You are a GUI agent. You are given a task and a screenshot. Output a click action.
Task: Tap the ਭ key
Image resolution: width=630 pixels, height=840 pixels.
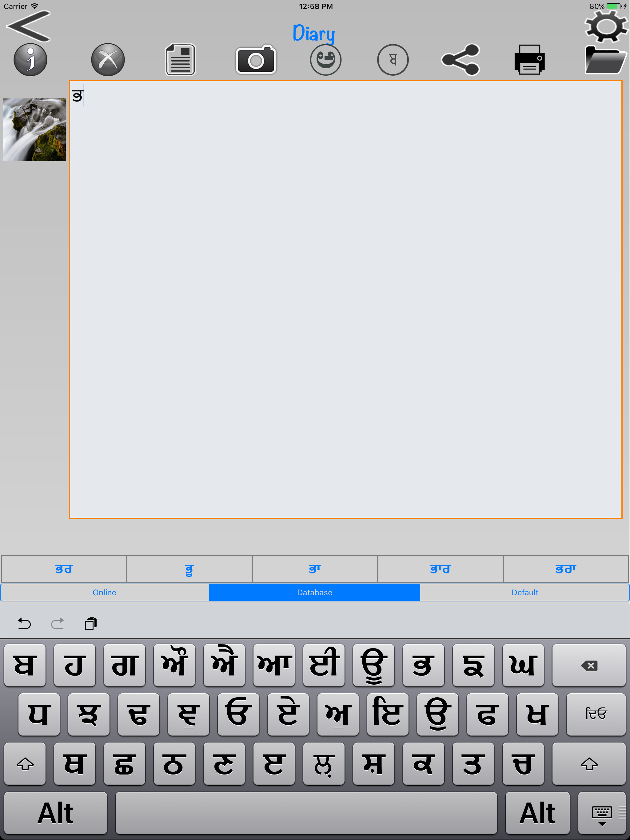(423, 665)
